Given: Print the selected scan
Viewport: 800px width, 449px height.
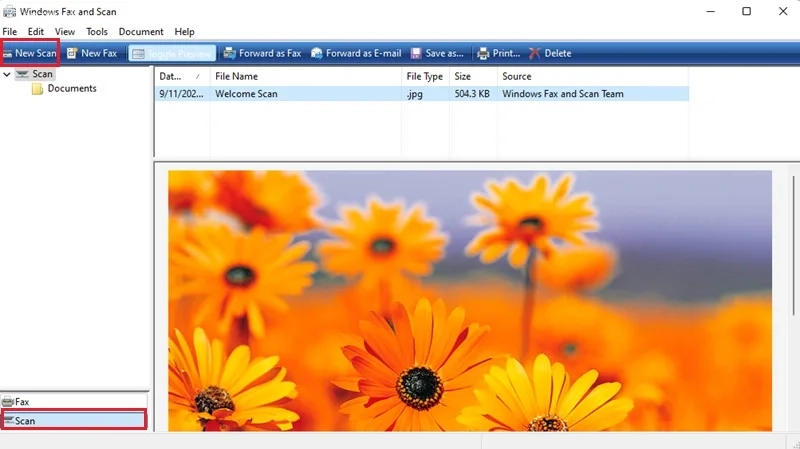Looking at the screenshot, I should [x=498, y=53].
